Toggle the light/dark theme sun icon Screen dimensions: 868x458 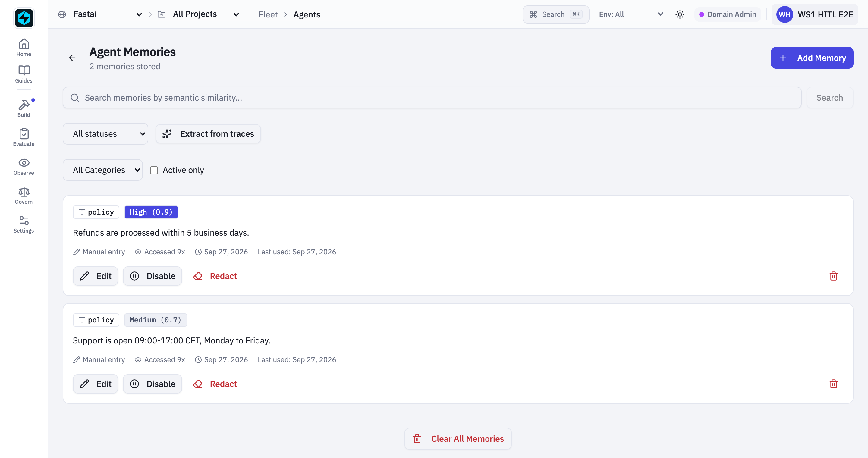coord(680,14)
